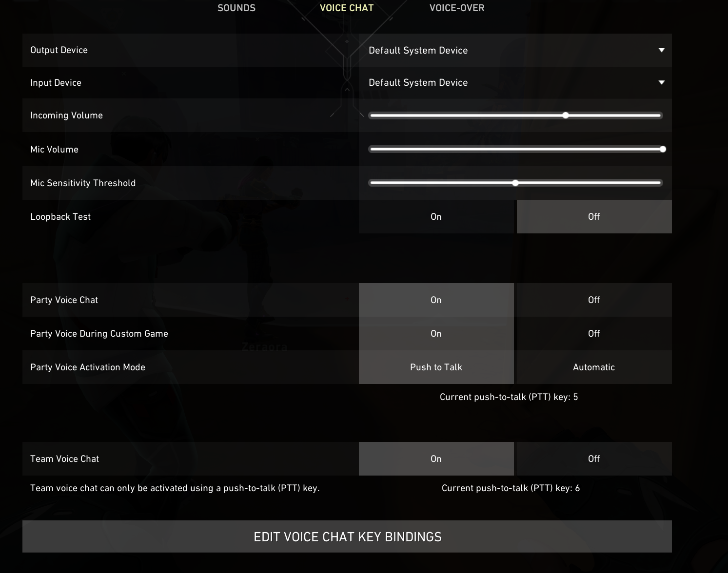Click the Party Voice Activation Mode label
Image resolution: width=728 pixels, height=573 pixels.
pos(88,367)
